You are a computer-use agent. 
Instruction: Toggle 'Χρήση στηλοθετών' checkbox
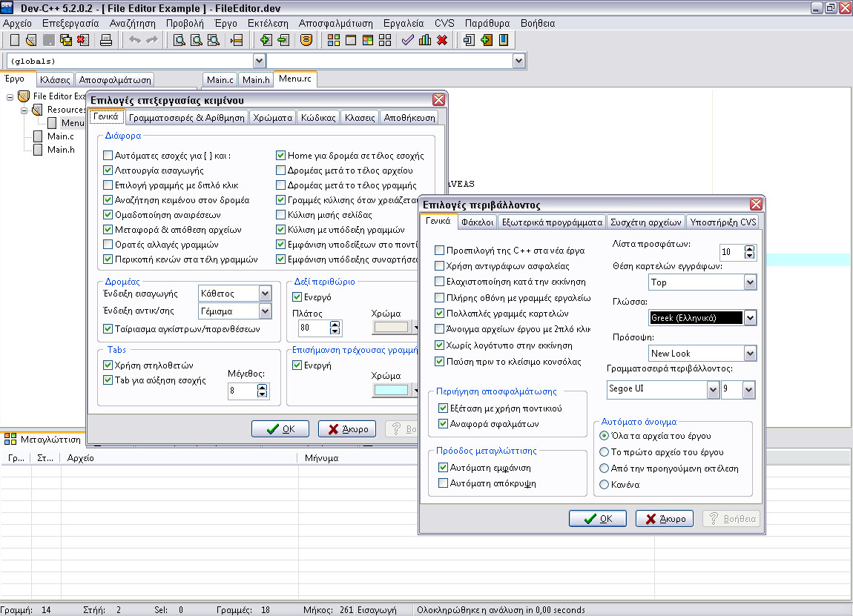point(108,365)
